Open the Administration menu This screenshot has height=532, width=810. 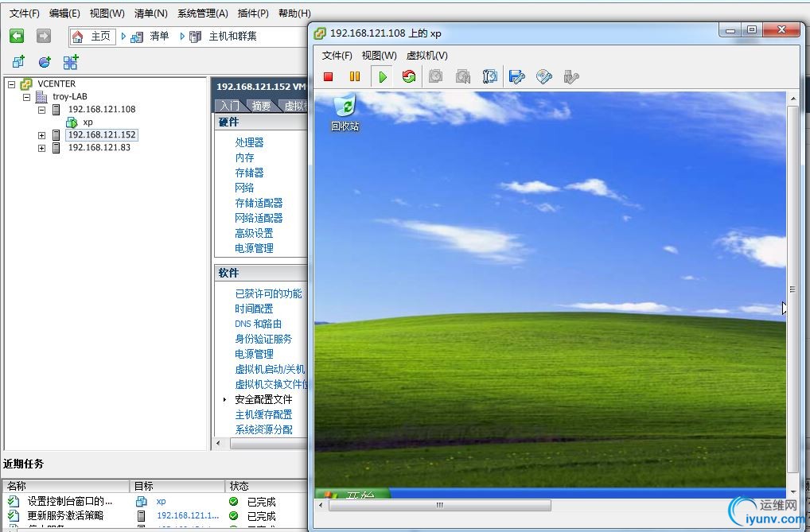(202, 14)
